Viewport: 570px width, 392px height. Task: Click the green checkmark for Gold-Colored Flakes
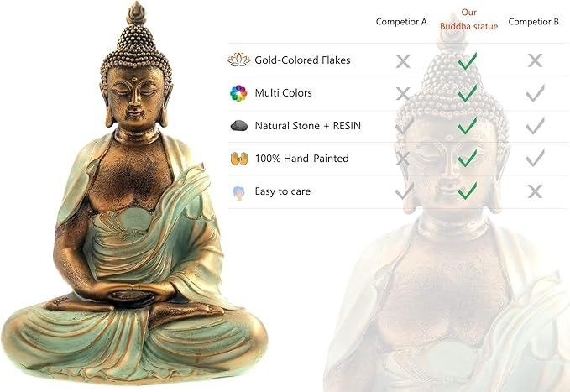pyautogui.click(x=468, y=61)
